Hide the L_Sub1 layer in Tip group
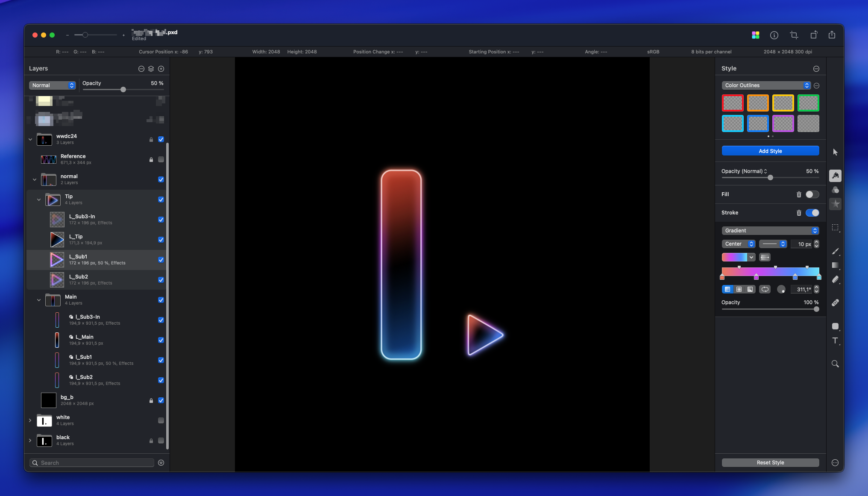This screenshot has width=868, height=496. (x=161, y=260)
